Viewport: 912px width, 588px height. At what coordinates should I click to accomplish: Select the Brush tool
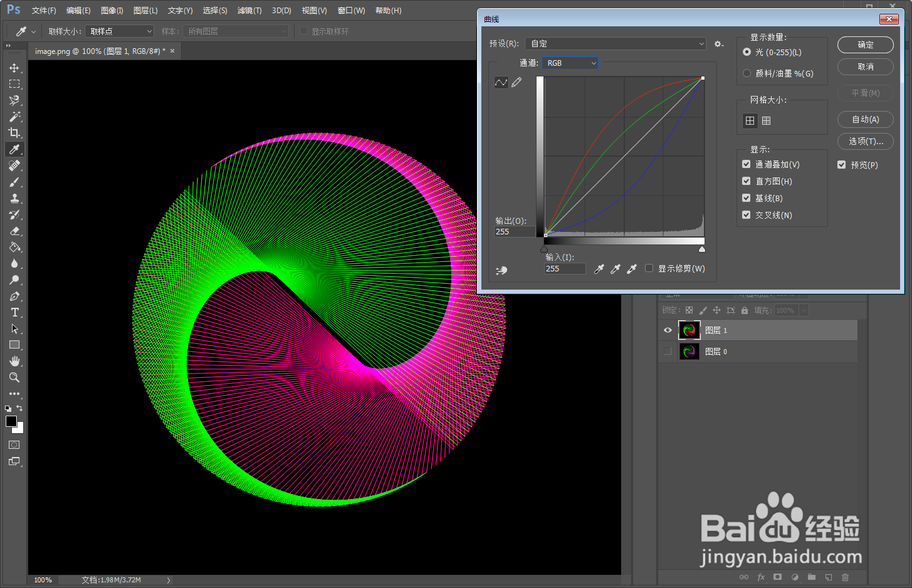tap(14, 182)
